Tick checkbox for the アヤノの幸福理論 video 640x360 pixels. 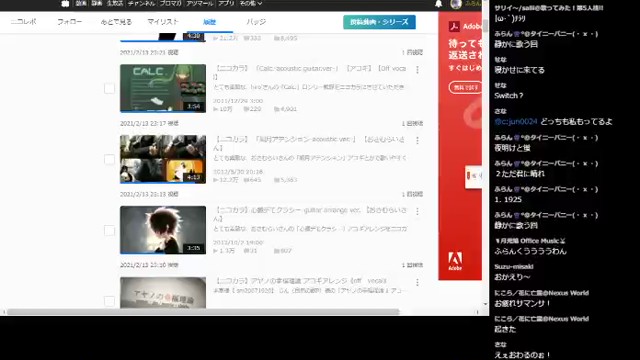click(109, 301)
